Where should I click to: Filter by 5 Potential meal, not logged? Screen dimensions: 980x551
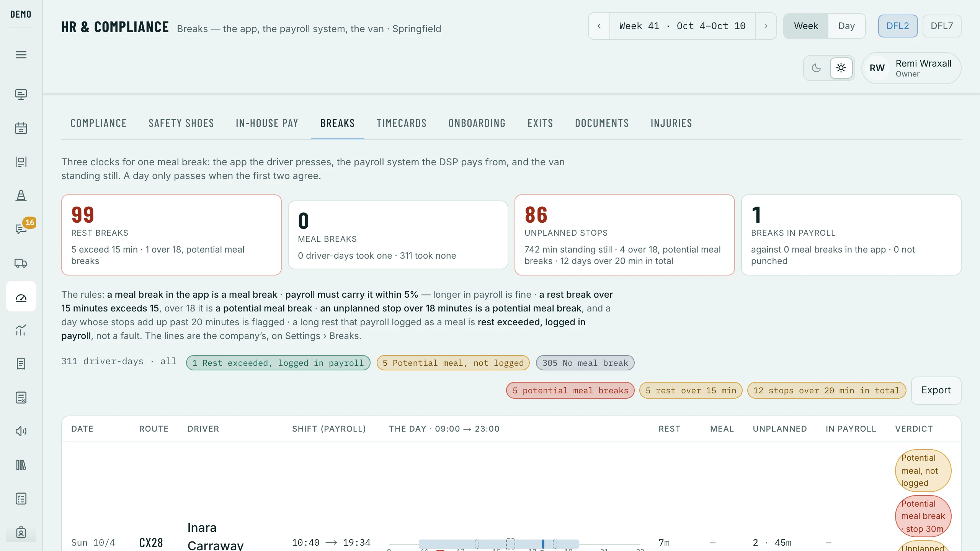453,363
